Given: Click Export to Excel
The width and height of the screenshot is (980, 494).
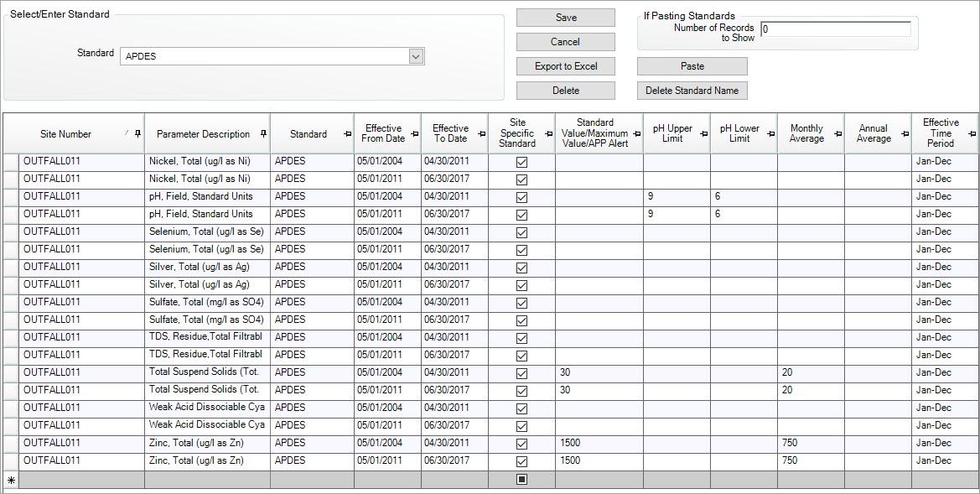Looking at the screenshot, I should 565,66.
